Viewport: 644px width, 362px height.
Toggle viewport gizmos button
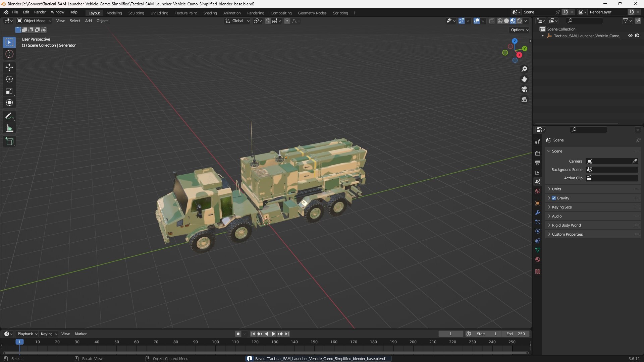462,21
